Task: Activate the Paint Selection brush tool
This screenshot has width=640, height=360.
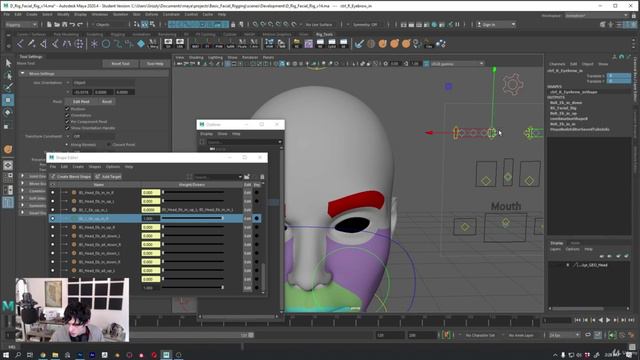Action: [x=8, y=87]
